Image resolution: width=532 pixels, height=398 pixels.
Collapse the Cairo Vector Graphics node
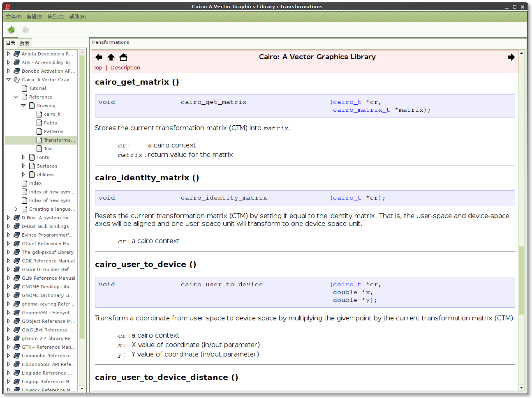pos(9,80)
